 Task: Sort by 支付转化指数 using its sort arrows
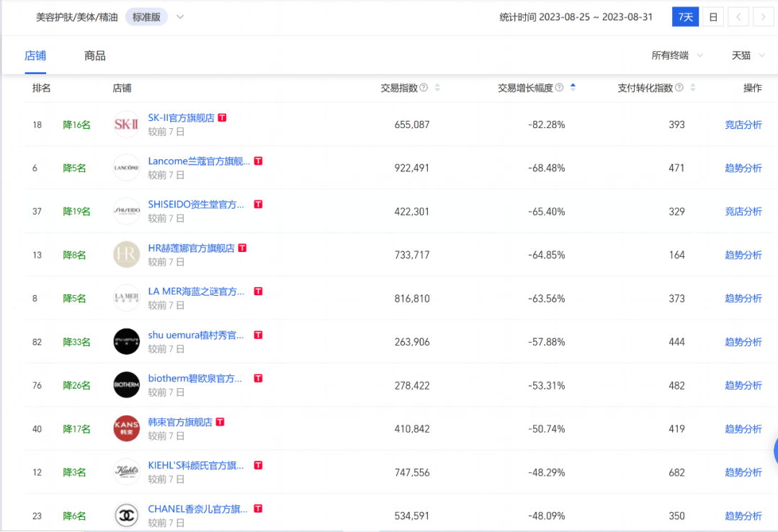click(x=693, y=88)
